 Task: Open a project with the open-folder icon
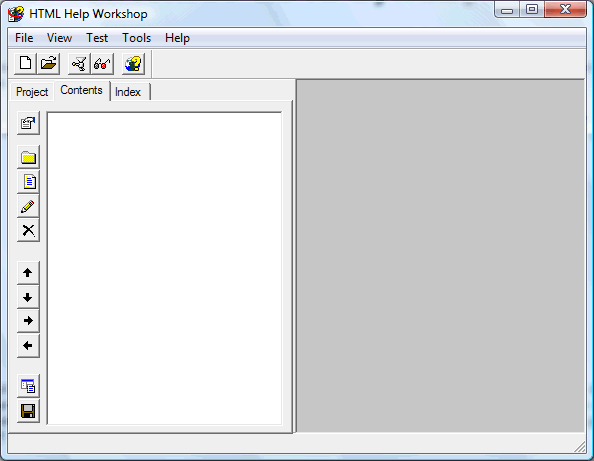click(48, 63)
